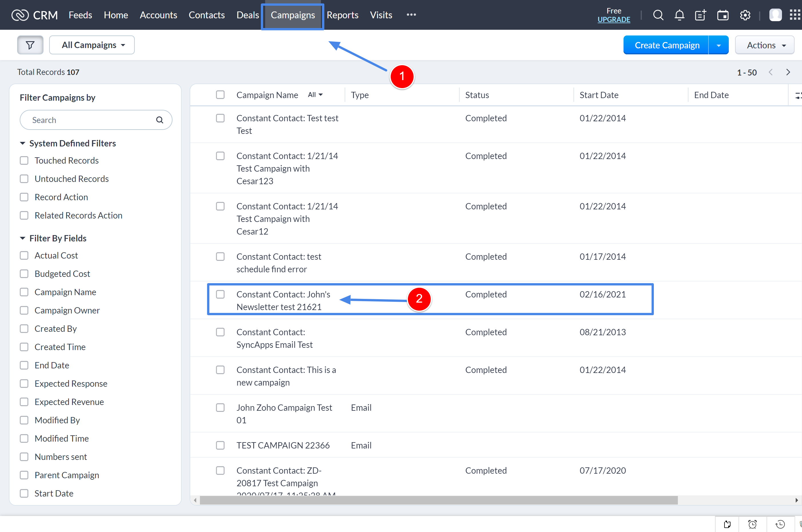802x532 pixels.
Task: Open the Zoho CRM logo home
Action: click(x=34, y=15)
